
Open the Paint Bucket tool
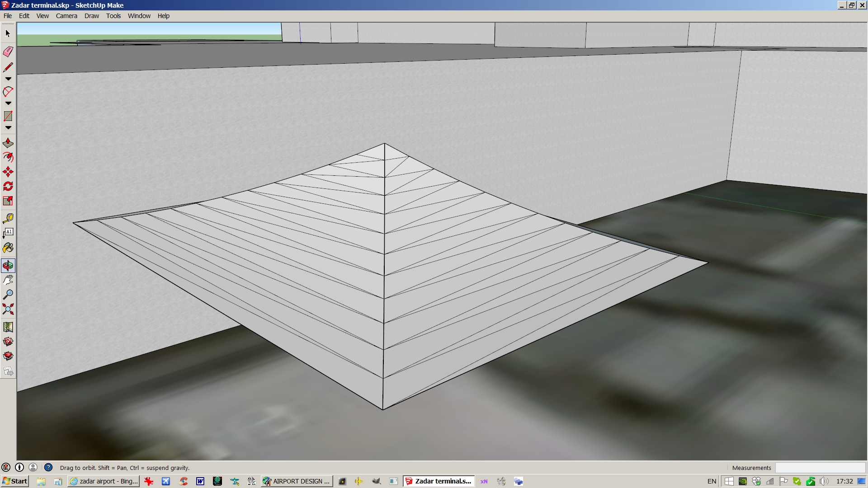[8, 248]
